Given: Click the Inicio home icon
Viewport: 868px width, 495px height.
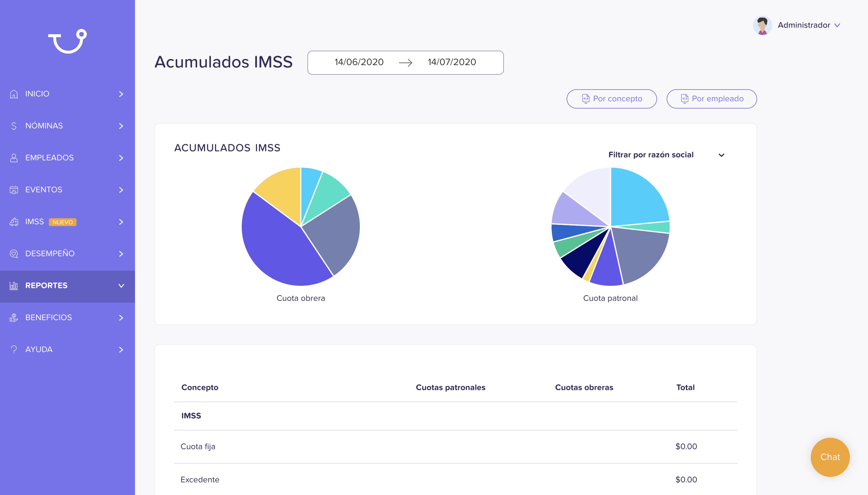Looking at the screenshot, I should click(x=14, y=94).
